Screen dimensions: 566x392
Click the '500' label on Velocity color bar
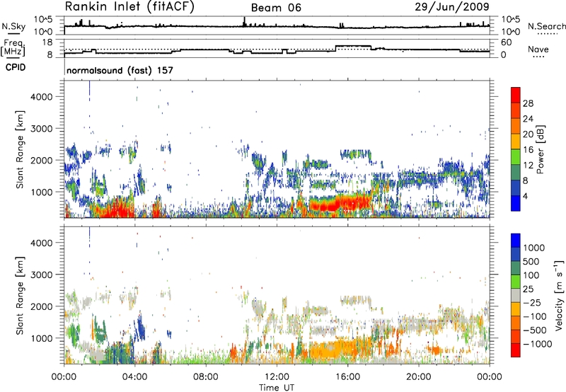click(533, 262)
